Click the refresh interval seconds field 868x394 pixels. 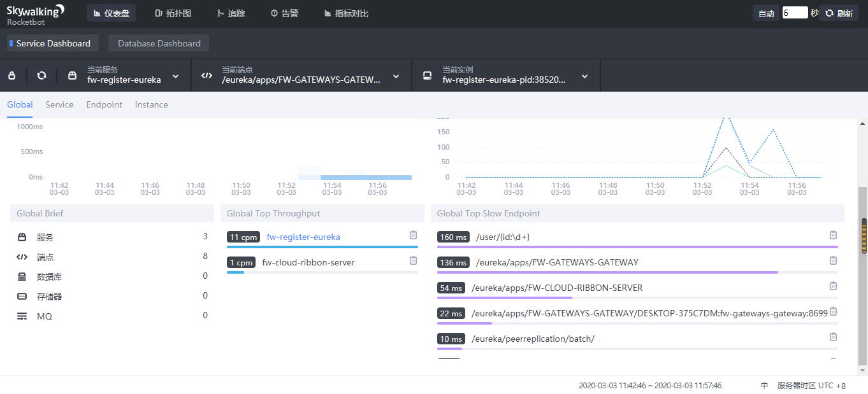pos(795,13)
